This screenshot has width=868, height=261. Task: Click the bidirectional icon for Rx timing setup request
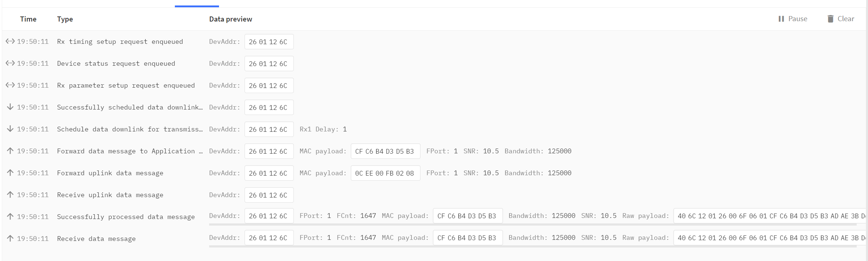pos(10,41)
